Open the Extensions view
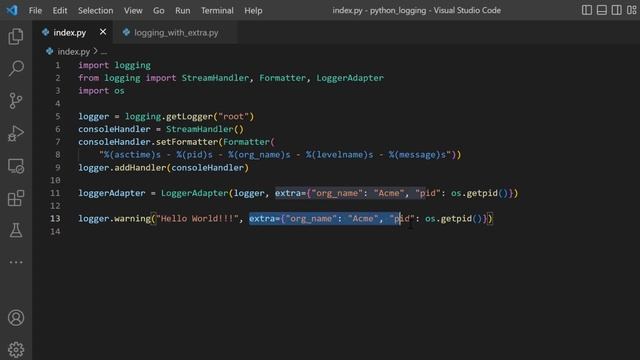The height and width of the screenshot is (360, 640). tap(16, 198)
